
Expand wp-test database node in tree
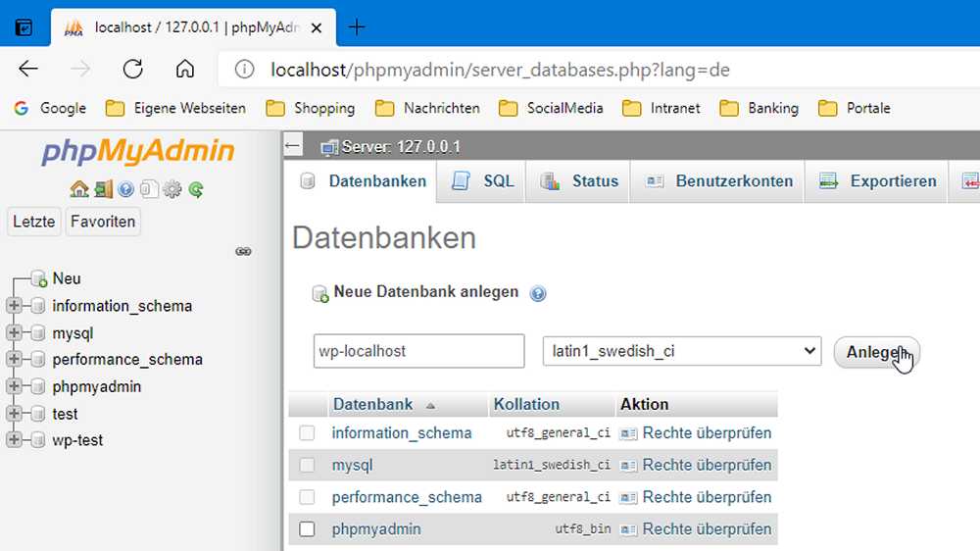tap(14, 439)
